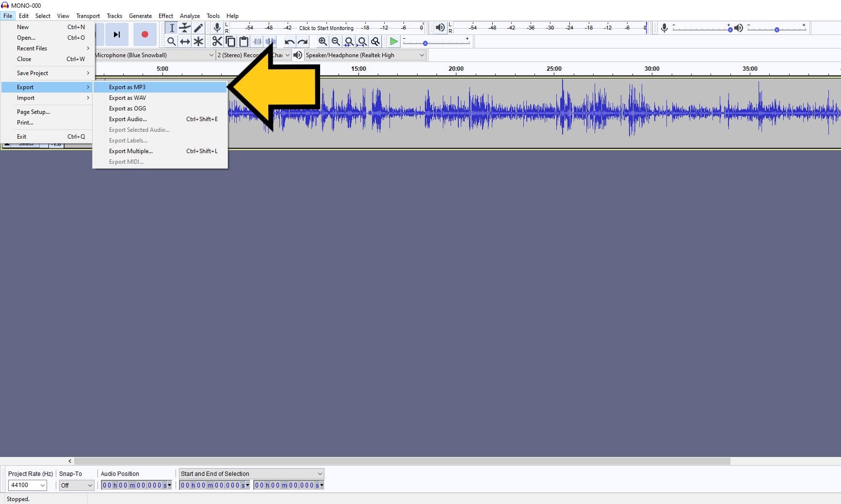Select Export Multiple from the Export submenu

click(131, 151)
